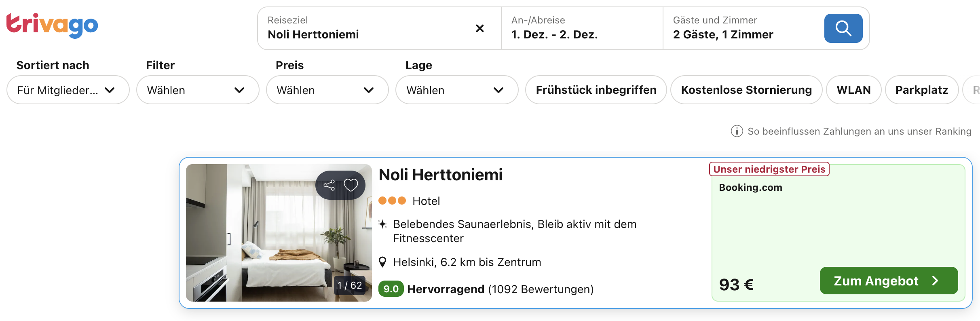Clear the Reiseziel destination field
This screenshot has height=321, width=980.
pos(479,28)
